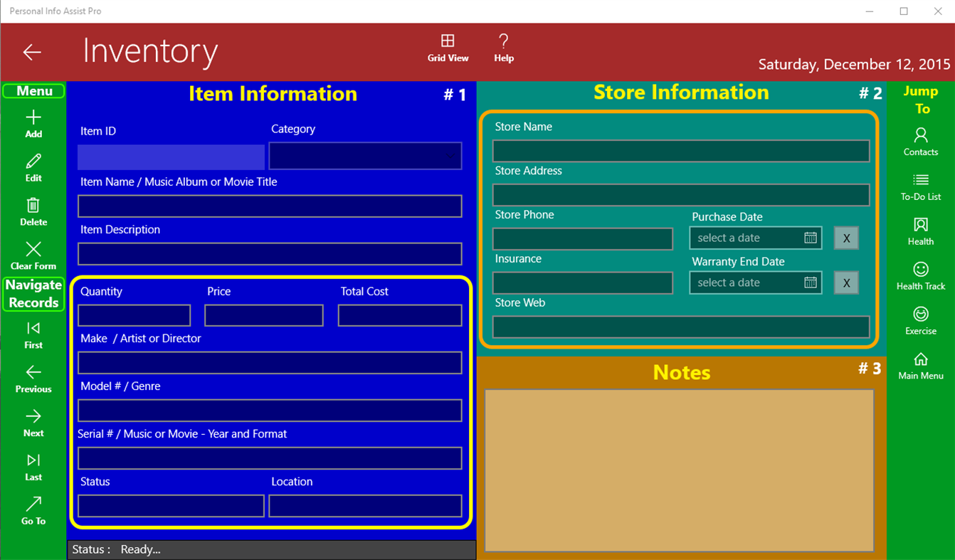Click the Add icon to create a record
This screenshot has height=560, width=955.
point(33,117)
